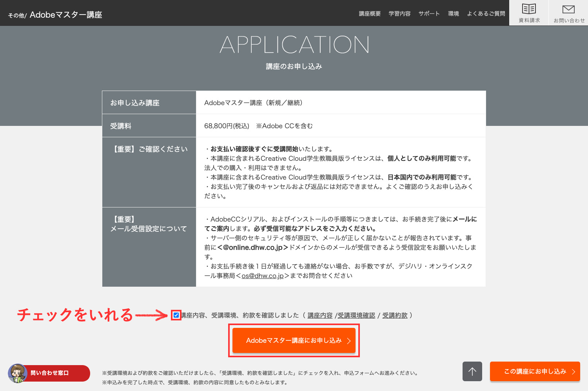Open the 問い合わせ窓口 avatar chat button
This screenshot has height=391, width=588.
click(49, 373)
